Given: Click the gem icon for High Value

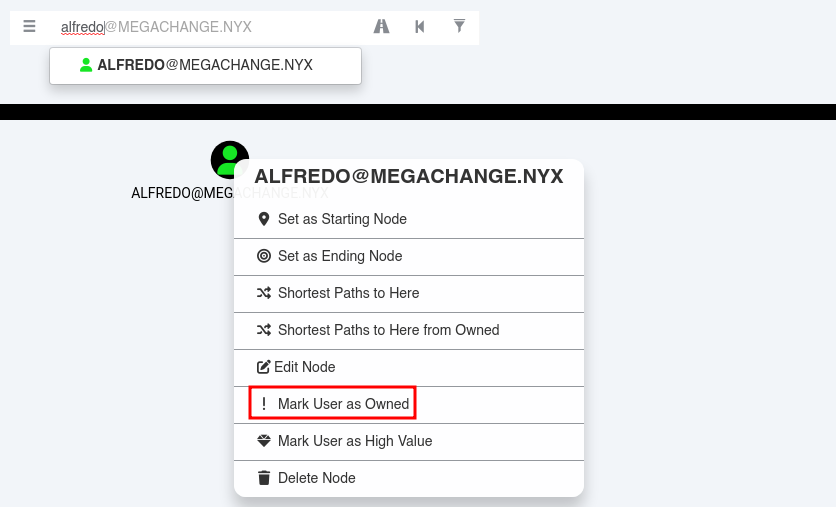Looking at the screenshot, I should pyautogui.click(x=264, y=441).
